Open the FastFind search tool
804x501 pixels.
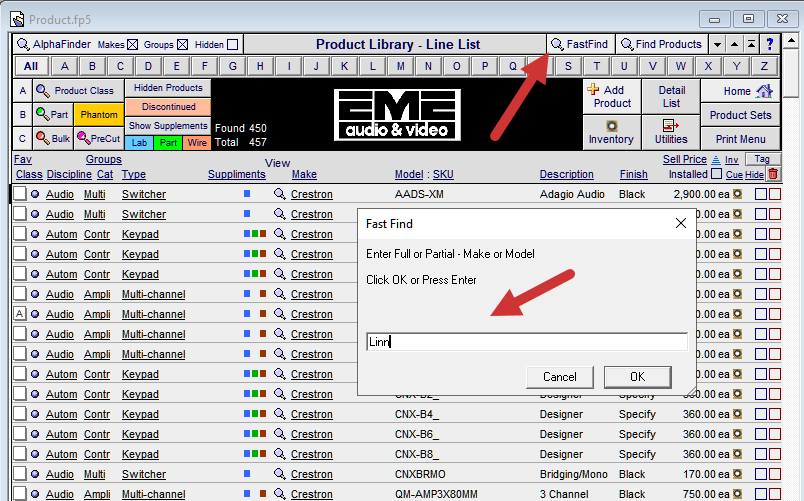pyautogui.click(x=579, y=45)
